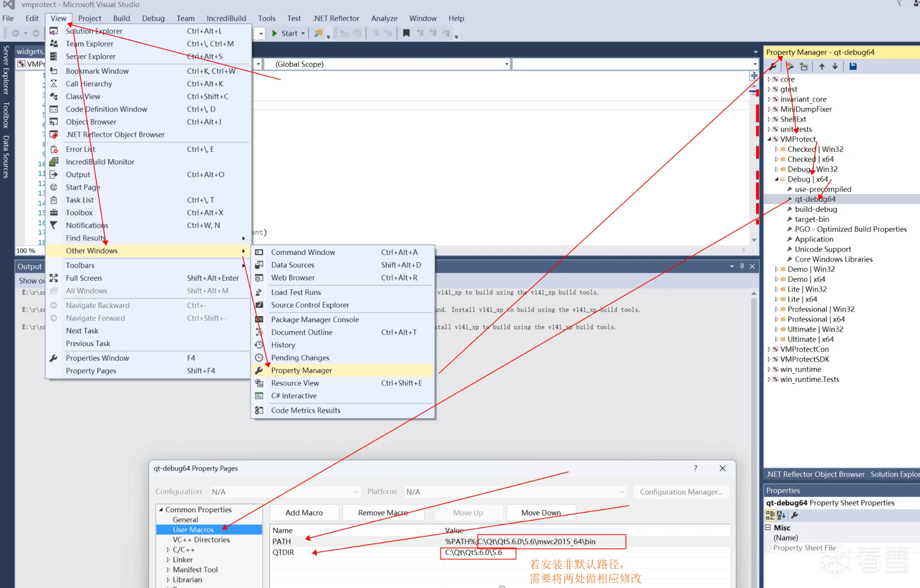Click the Add Macro button
This screenshot has width=920, height=588.
(x=304, y=513)
